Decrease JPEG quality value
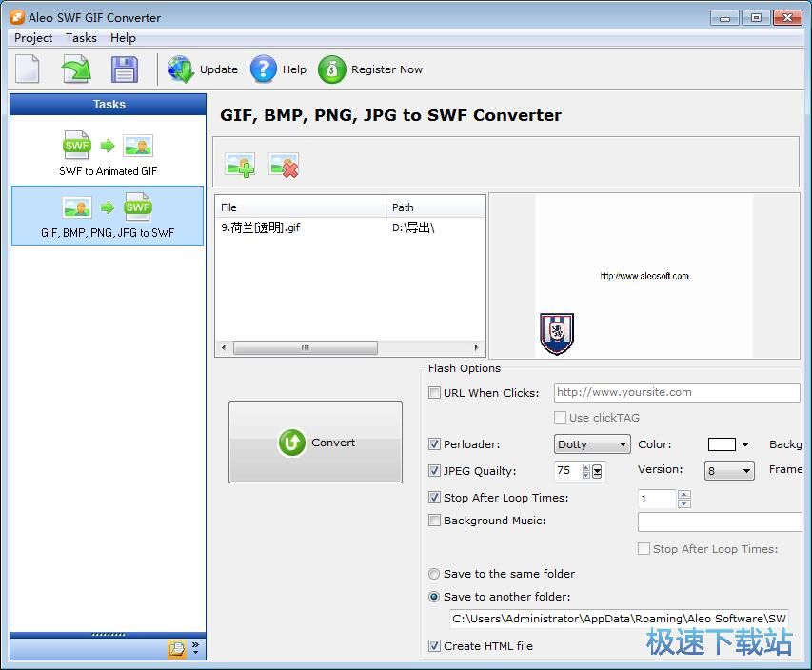 click(x=586, y=475)
